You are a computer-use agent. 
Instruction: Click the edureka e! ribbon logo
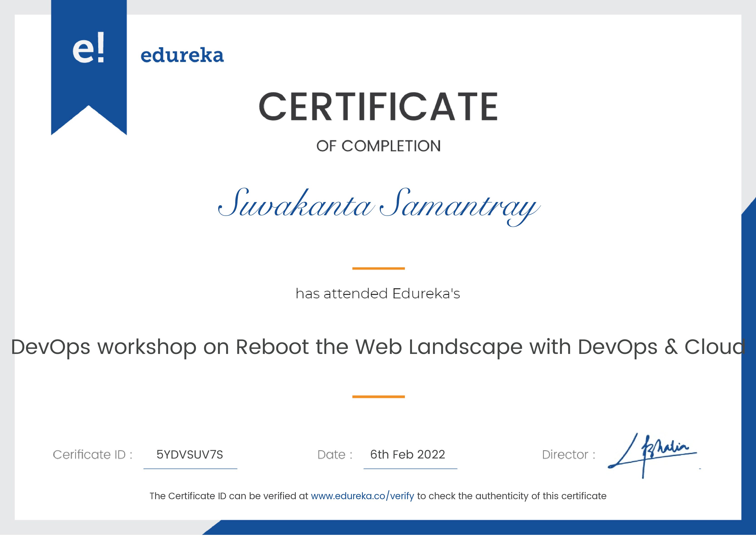[x=89, y=68]
